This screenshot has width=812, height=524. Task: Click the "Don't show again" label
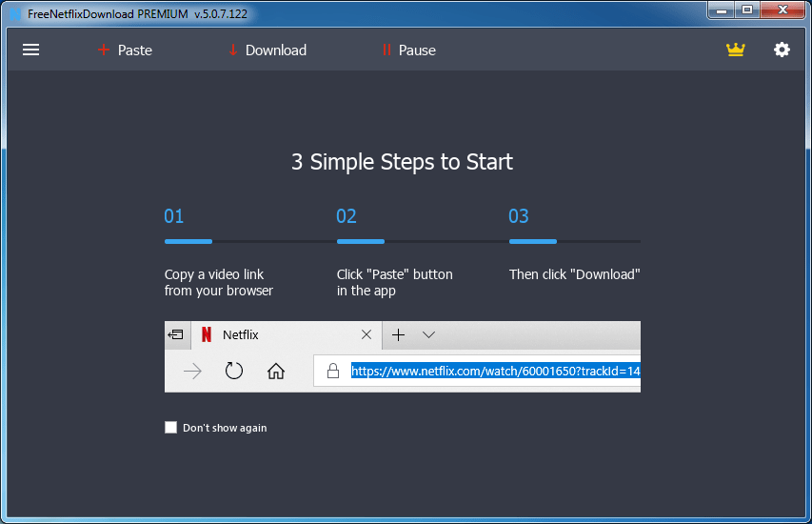pos(225,428)
